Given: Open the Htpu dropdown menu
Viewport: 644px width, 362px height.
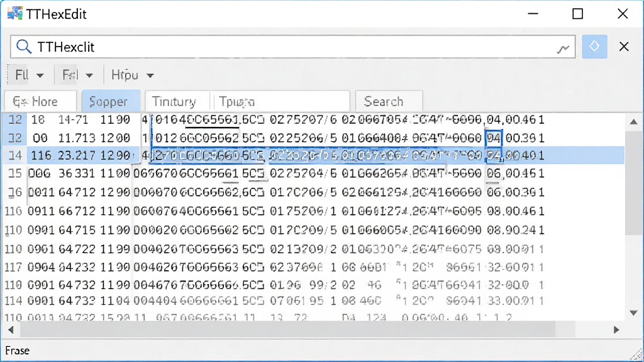Looking at the screenshot, I should (132, 75).
